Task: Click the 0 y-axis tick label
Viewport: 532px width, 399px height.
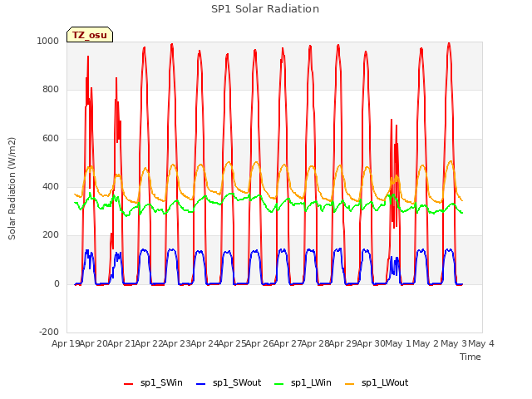Action: pyautogui.click(x=57, y=283)
